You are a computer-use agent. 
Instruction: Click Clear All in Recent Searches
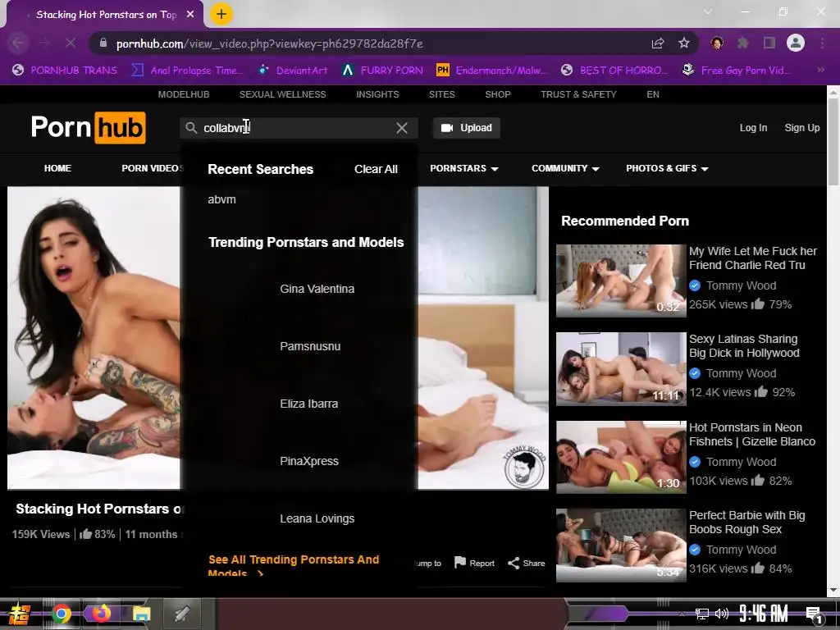pyautogui.click(x=376, y=169)
